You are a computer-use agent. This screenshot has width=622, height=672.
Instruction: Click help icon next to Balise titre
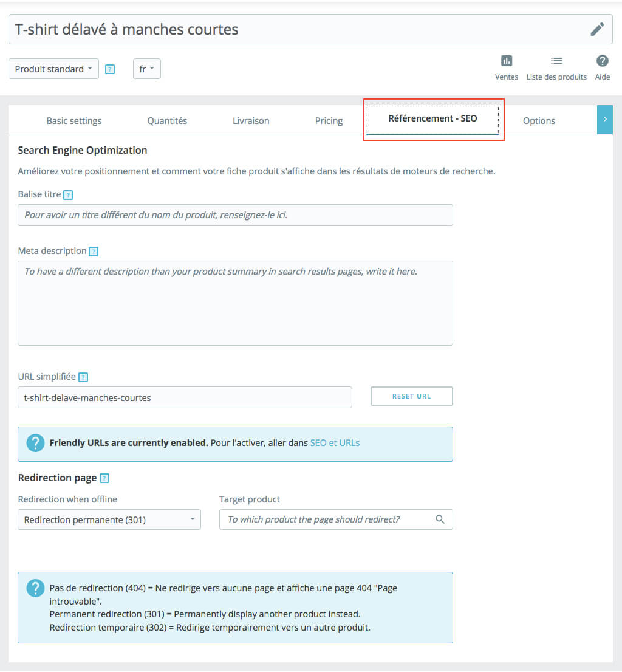68,195
